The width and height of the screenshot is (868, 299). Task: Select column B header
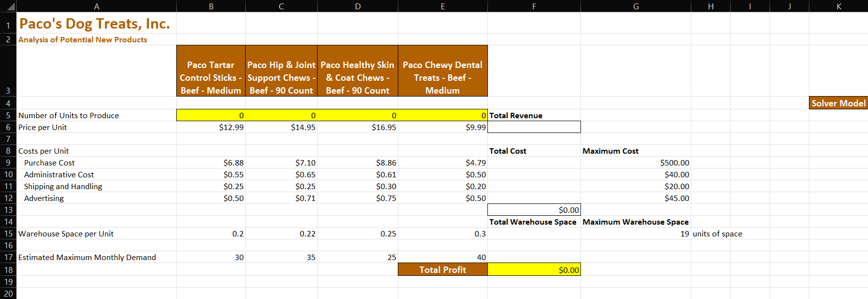[211, 6]
